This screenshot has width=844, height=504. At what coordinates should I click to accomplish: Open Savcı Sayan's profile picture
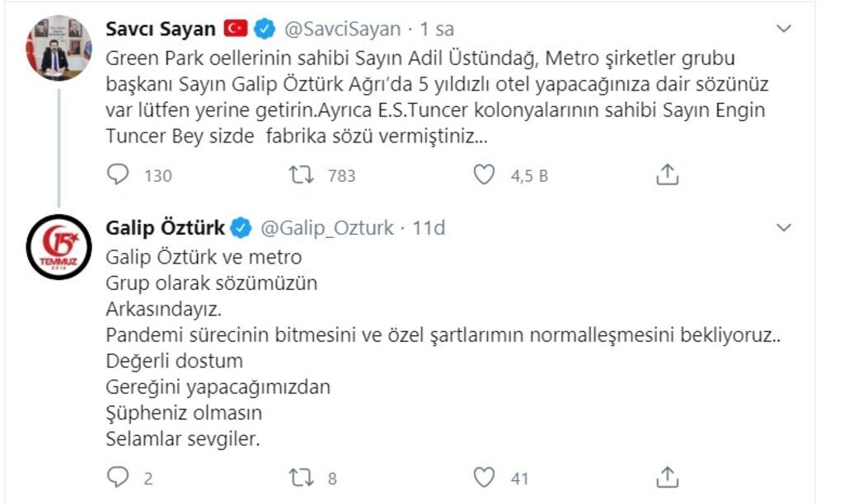(x=58, y=47)
